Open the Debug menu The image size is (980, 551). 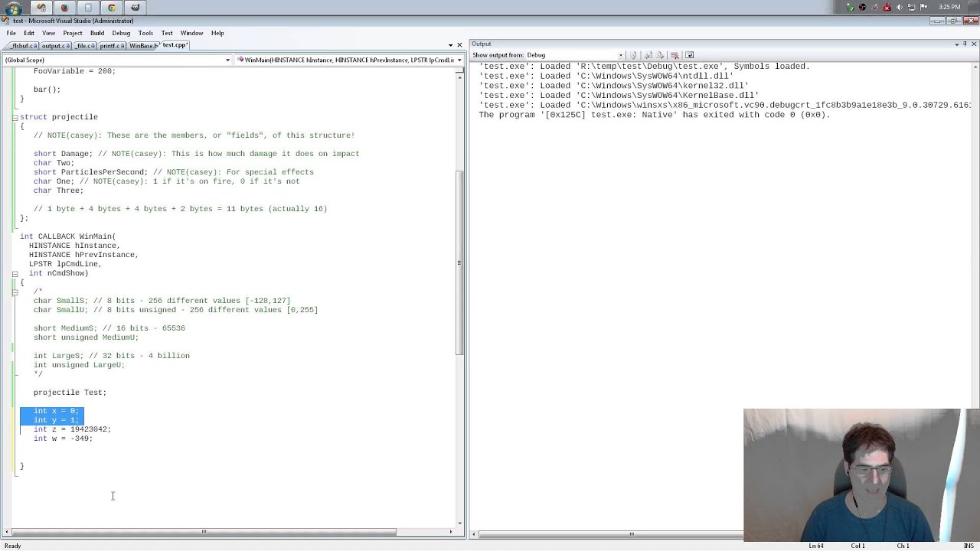click(121, 33)
